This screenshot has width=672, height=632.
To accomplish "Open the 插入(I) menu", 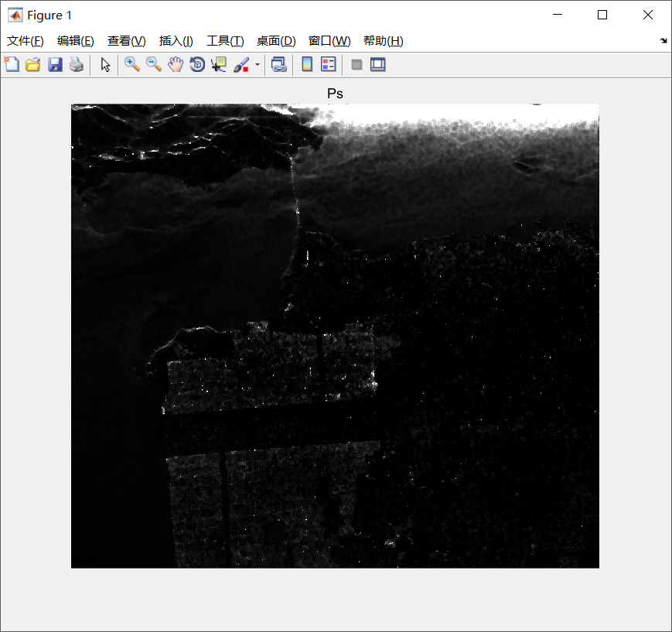I will [176, 41].
